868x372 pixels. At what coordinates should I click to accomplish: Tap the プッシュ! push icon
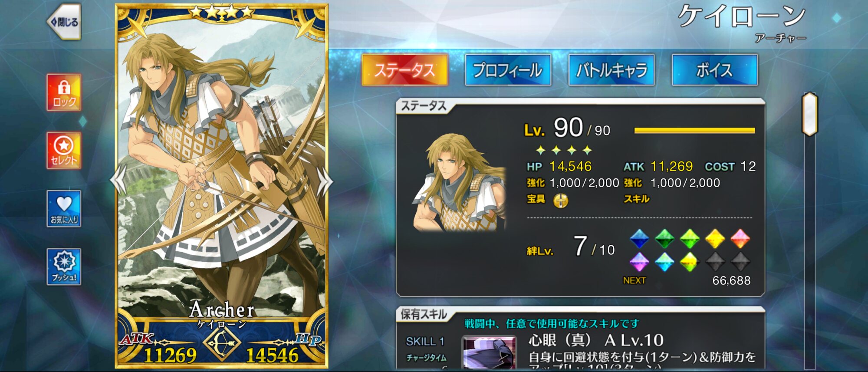[64, 267]
